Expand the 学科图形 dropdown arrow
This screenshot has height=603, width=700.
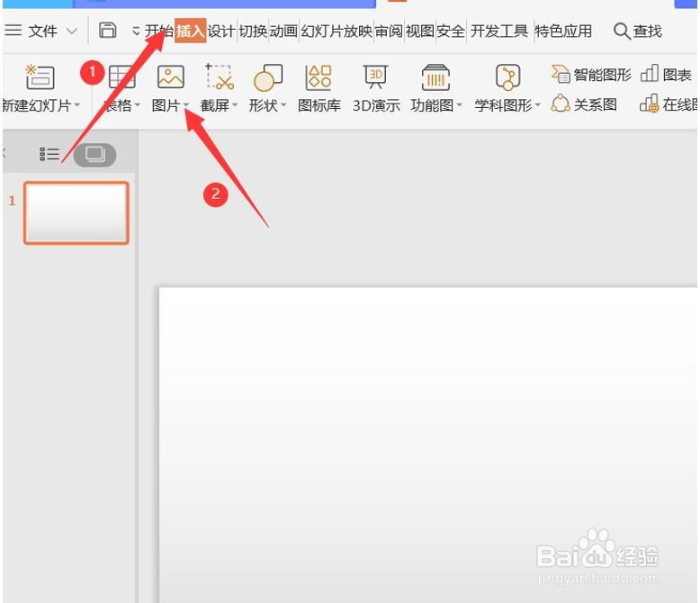point(537,105)
